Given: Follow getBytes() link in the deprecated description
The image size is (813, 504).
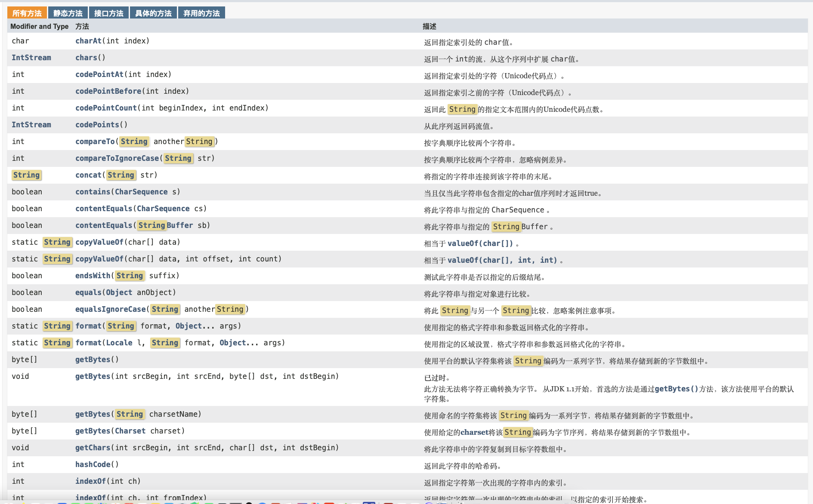Looking at the screenshot, I should [x=677, y=389].
